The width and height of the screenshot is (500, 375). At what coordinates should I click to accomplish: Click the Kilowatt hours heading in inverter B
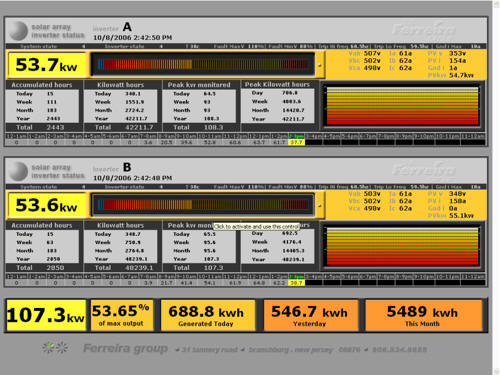click(121, 225)
